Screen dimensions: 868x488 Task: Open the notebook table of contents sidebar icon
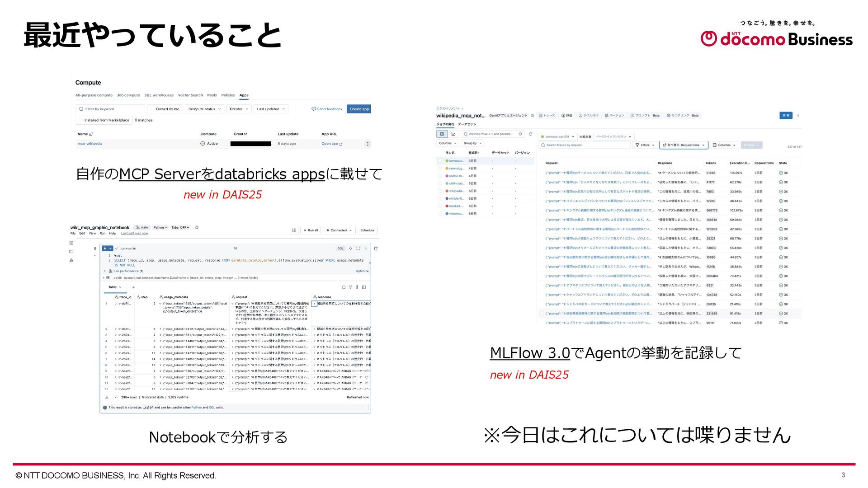(x=71, y=243)
